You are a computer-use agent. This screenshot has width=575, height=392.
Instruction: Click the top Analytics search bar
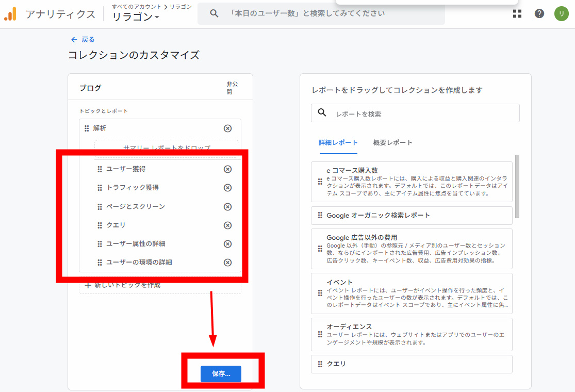pos(330,13)
